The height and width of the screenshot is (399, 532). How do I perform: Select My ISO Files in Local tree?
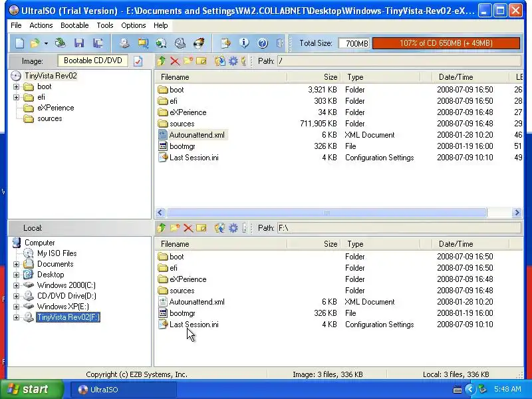[x=57, y=253]
